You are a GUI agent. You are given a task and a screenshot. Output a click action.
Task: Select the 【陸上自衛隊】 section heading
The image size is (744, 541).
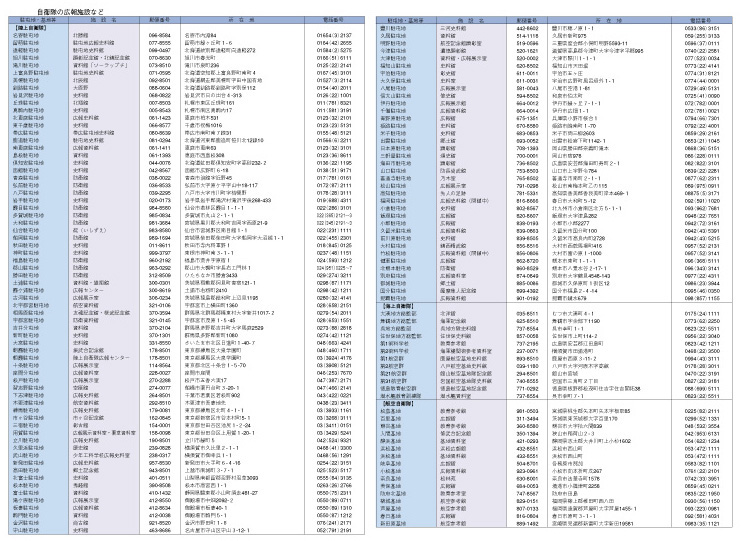(x=28, y=28)
